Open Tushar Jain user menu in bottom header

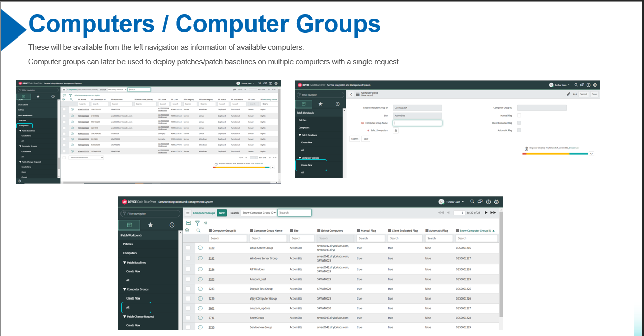point(452,202)
